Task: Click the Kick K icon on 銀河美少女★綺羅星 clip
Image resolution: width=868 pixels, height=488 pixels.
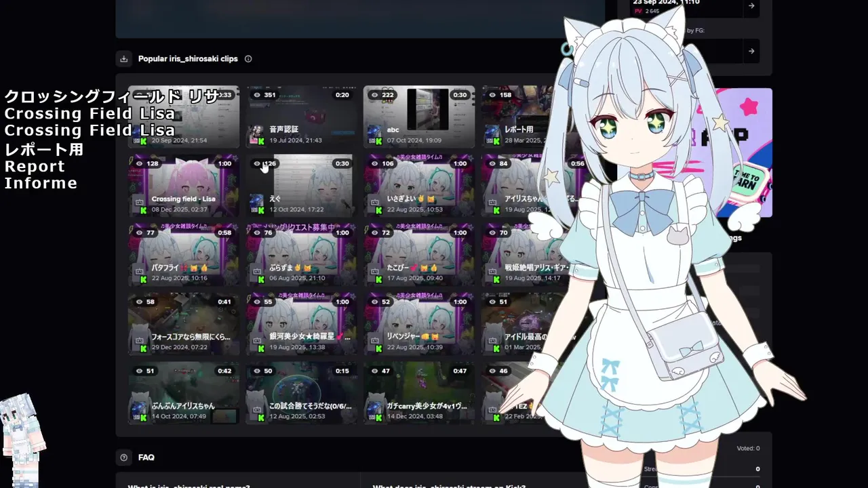Action: 261,348
